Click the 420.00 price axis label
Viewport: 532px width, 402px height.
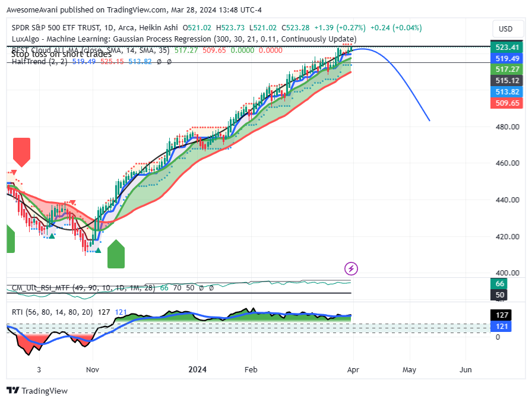pos(507,236)
